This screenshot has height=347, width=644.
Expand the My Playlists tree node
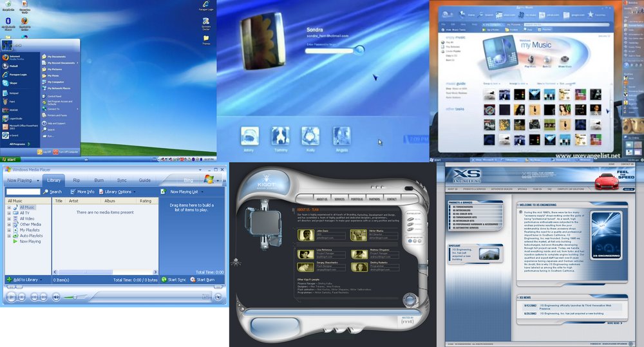tap(9, 230)
